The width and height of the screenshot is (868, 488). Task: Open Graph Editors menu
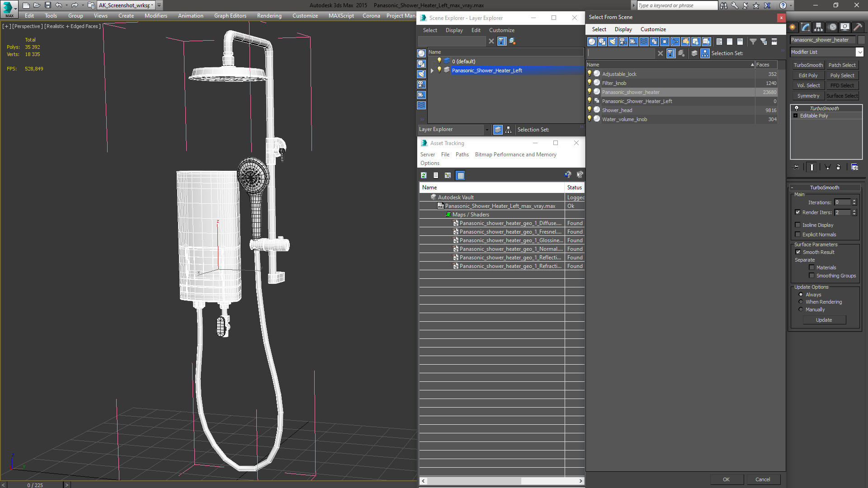pos(230,16)
